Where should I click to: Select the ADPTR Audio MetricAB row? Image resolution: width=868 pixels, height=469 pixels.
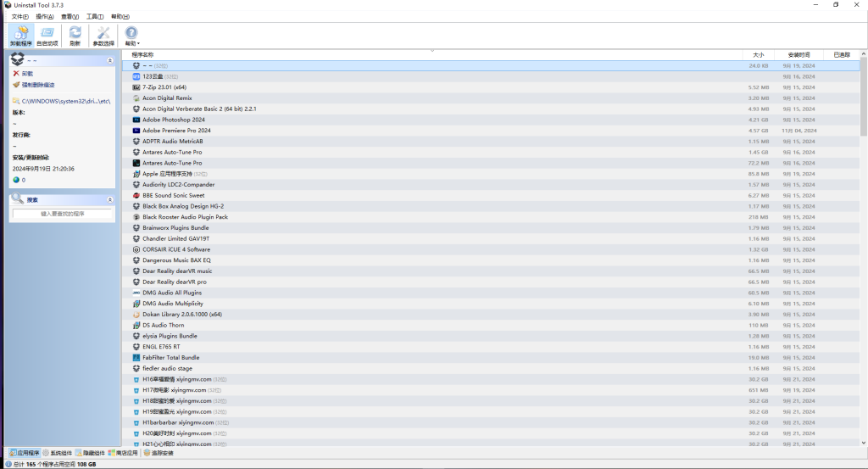pyautogui.click(x=491, y=141)
